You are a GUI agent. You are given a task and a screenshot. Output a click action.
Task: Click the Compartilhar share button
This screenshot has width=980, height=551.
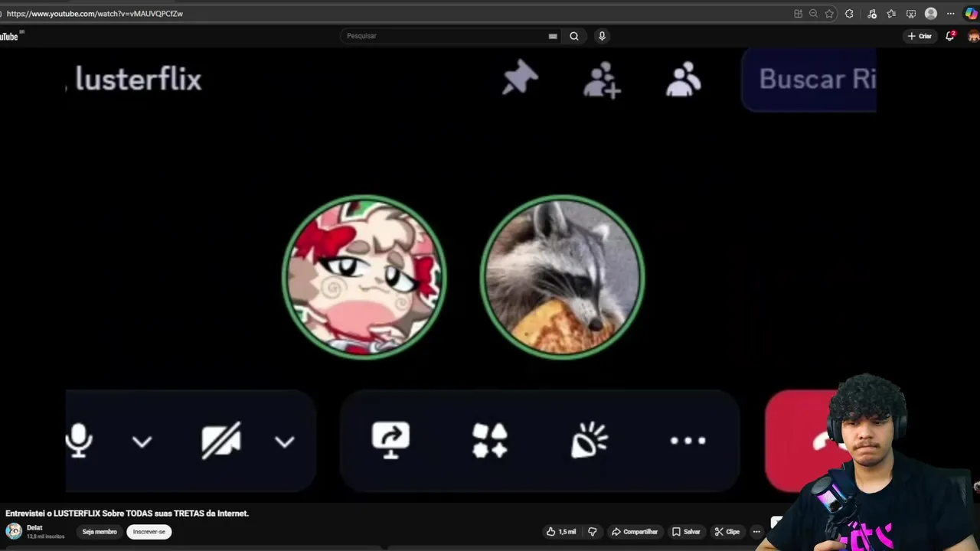(x=635, y=532)
